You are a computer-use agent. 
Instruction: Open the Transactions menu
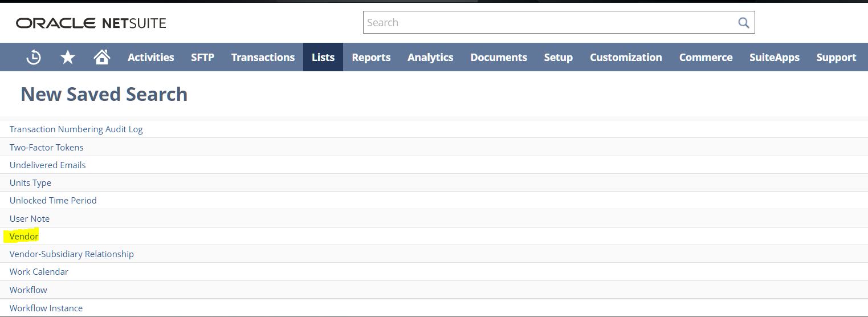click(x=263, y=58)
